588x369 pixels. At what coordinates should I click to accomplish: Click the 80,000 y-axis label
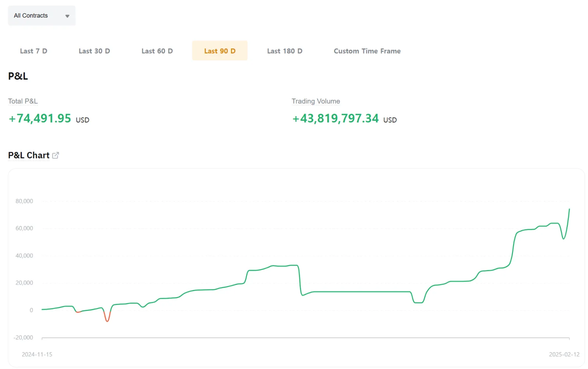point(24,201)
